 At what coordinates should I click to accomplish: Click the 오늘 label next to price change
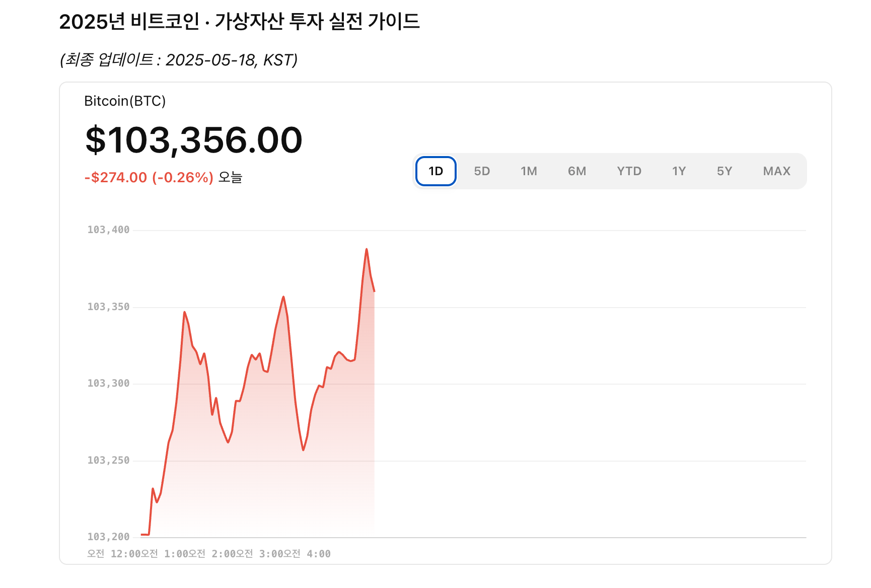tap(230, 177)
